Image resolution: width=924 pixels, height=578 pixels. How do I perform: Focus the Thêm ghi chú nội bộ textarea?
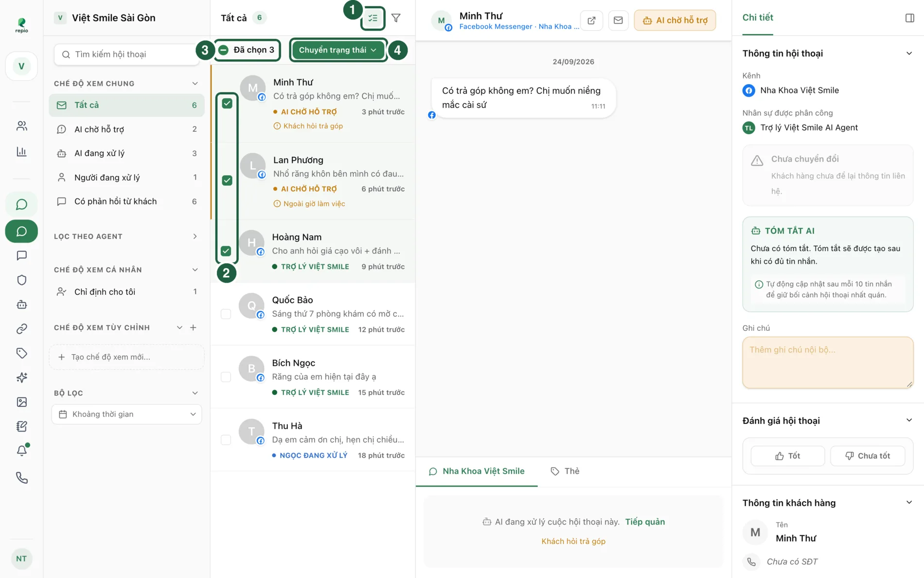pyautogui.click(x=828, y=362)
